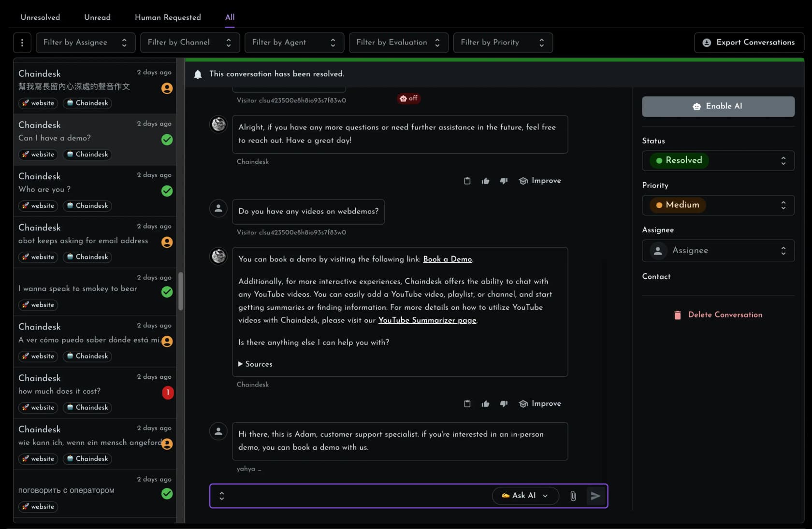Viewport: 812px width, 529px height.
Task: Expand the message input with up-down arrows
Action: pyautogui.click(x=222, y=496)
